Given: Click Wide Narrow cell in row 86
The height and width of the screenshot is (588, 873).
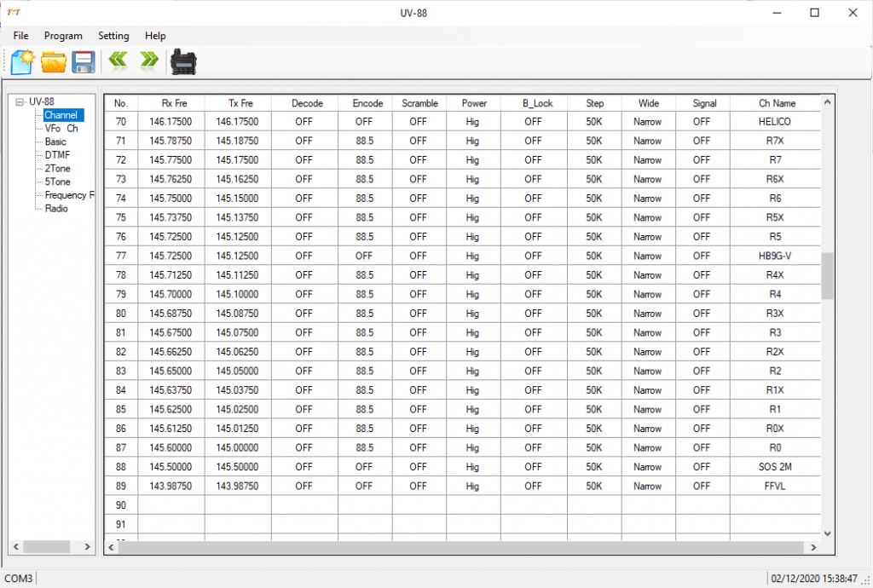Looking at the screenshot, I should pyautogui.click(x=648, y=429).
